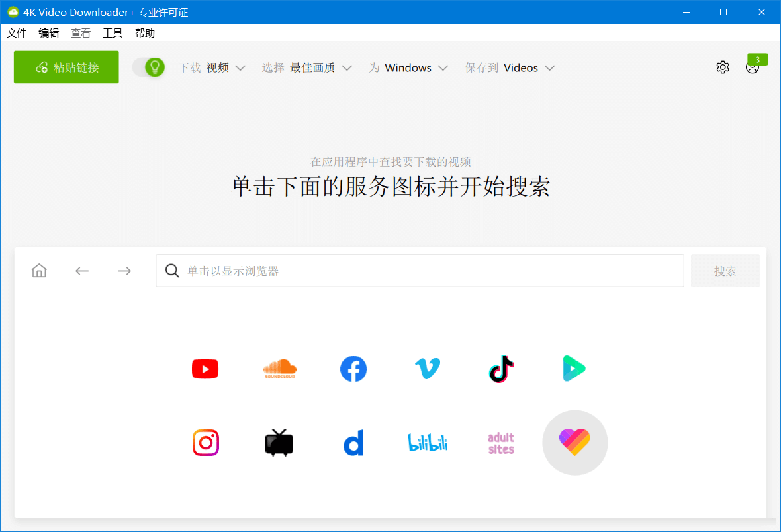Click the green 粘贴链接 button

[x=66, y=67]
